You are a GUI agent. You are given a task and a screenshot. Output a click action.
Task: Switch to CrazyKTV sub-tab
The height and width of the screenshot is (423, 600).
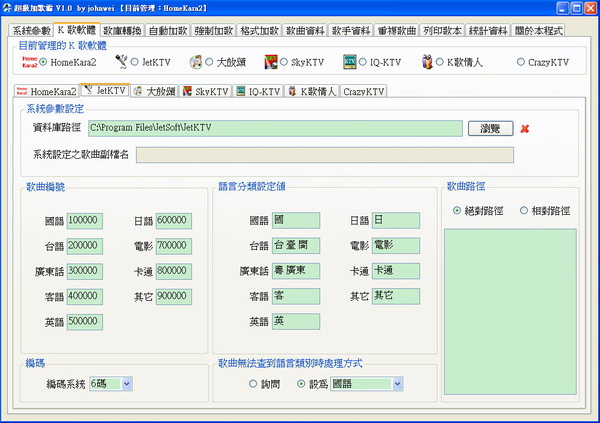click(x=364, y=91)
